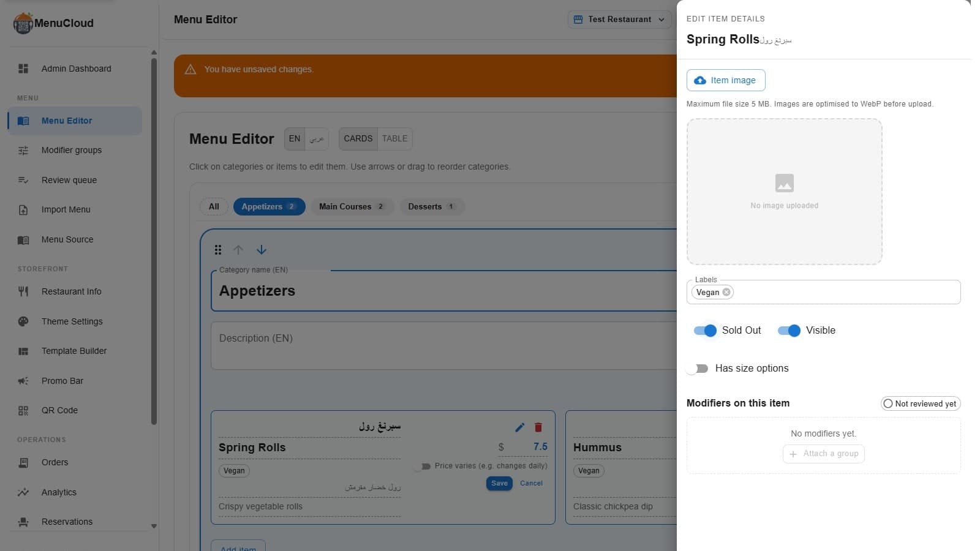
Task: Click the Spring Rolls item name on card
Action: (x=252, y=448)
